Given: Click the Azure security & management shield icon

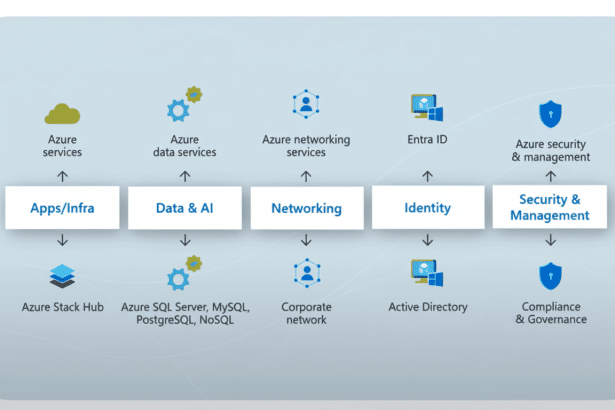Looking at the screenshot, I should pyautogui.click(x=550, y=112).
